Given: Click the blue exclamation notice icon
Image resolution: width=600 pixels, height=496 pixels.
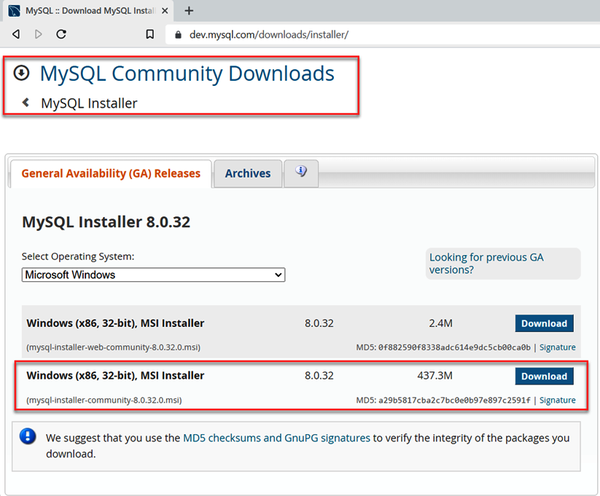Looking at the screenshot, I should (x=28, y=436).
